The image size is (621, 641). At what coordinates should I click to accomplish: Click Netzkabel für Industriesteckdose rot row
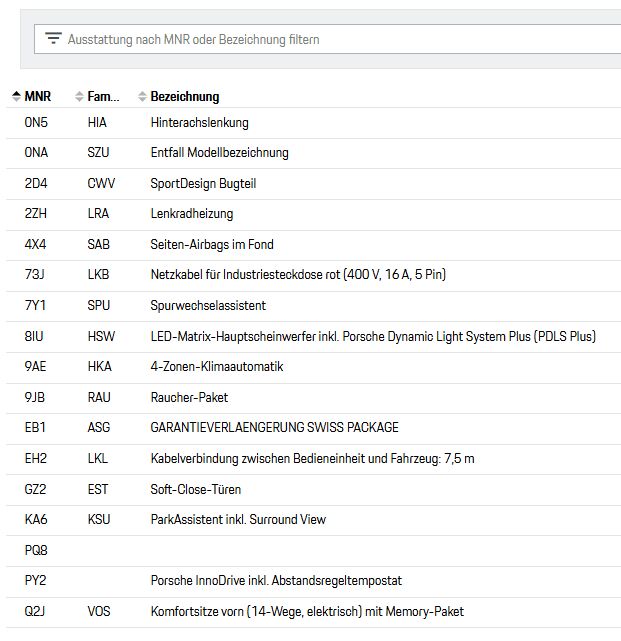(x=297, y=275)
